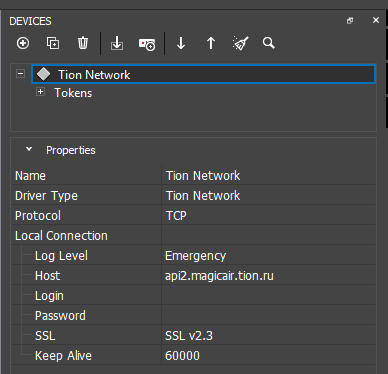Move item up with up arrow
The image size is (388, 374).
point(211,43)
